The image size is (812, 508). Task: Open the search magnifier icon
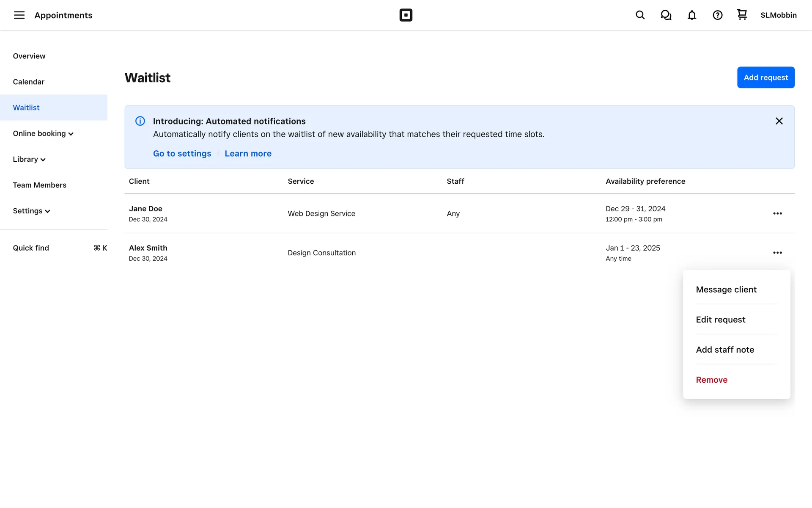[640, 15]
